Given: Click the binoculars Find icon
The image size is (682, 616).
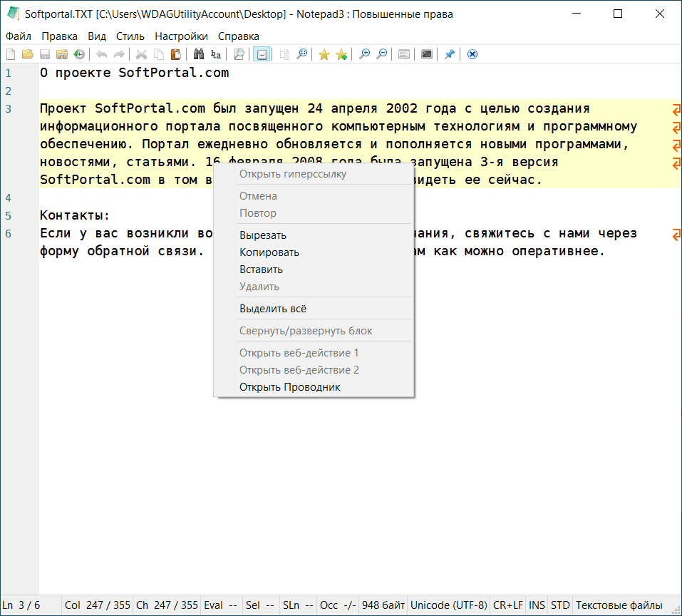Looking at the screenshot, I should point(199,54).
